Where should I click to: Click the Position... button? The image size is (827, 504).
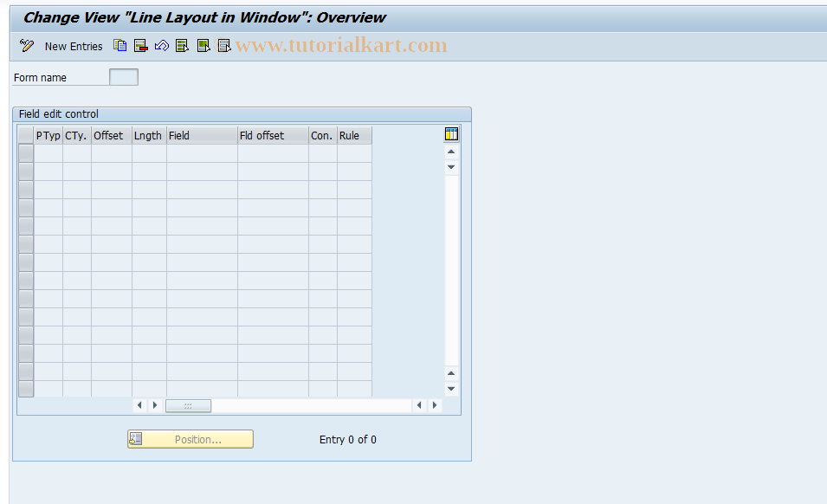[x=191, y=439]
